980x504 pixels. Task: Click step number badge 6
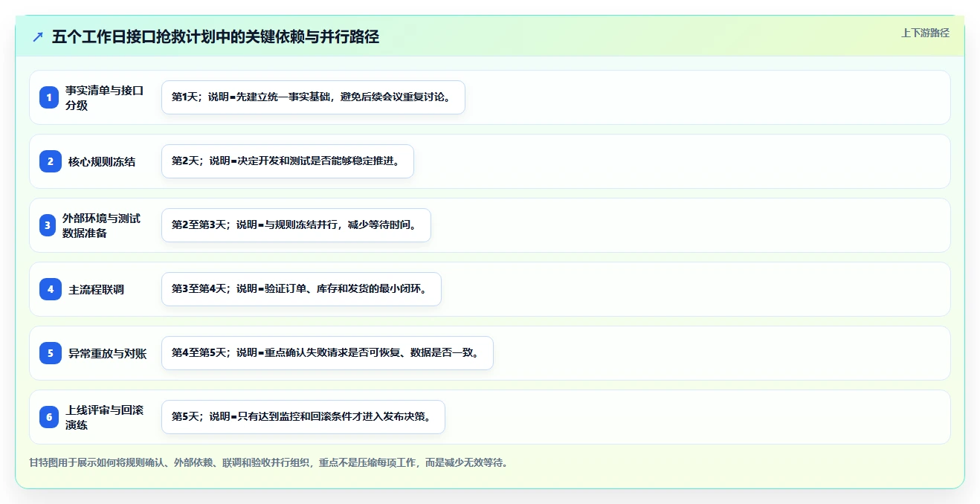click(49, 417)
